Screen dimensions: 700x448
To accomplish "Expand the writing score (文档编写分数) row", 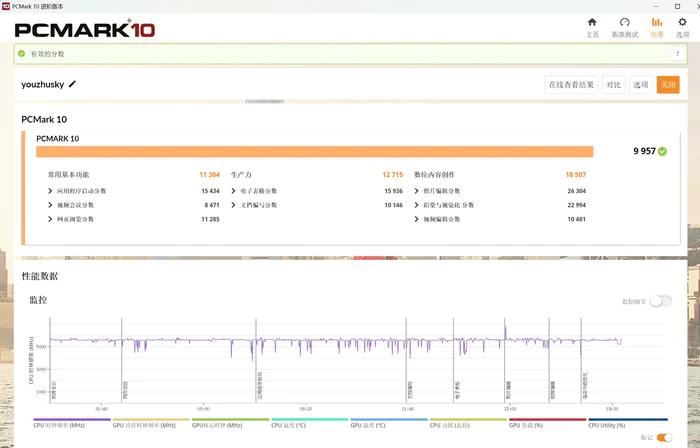I will (233, 205).
